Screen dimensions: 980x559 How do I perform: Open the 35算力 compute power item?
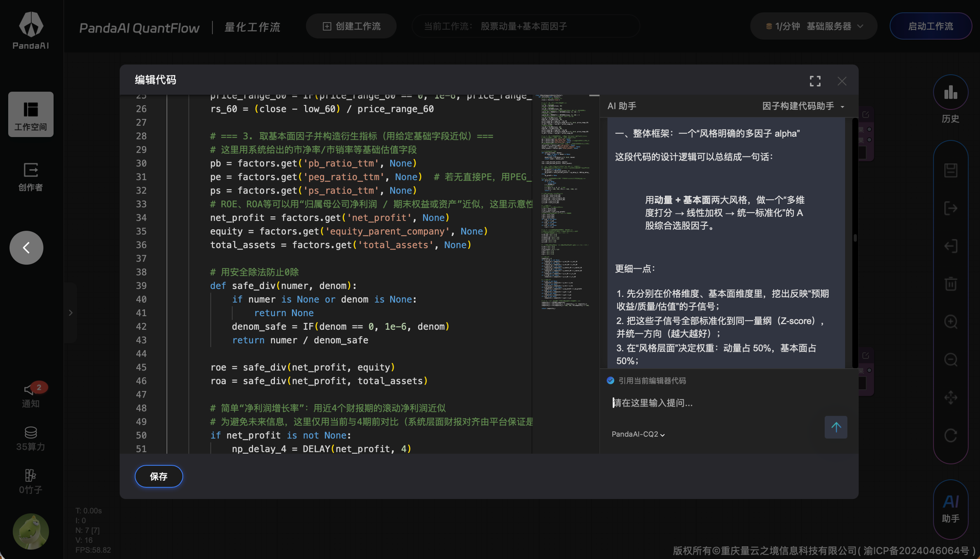coord(31,438)
